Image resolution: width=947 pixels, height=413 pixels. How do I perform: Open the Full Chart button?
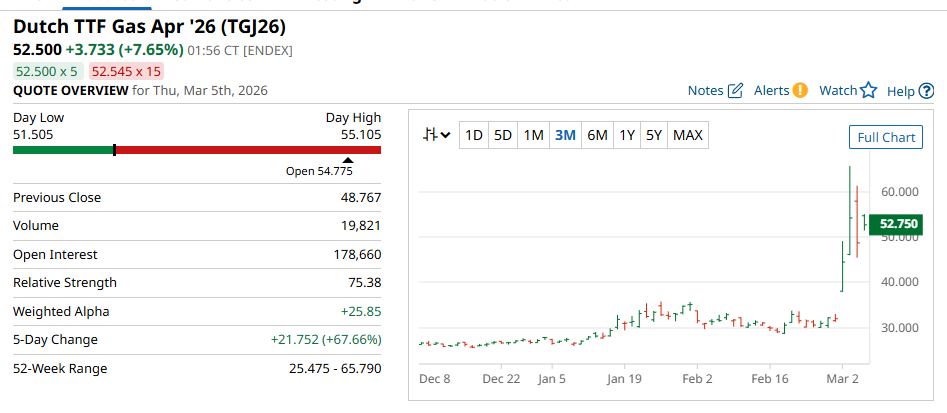click(886, 137)
